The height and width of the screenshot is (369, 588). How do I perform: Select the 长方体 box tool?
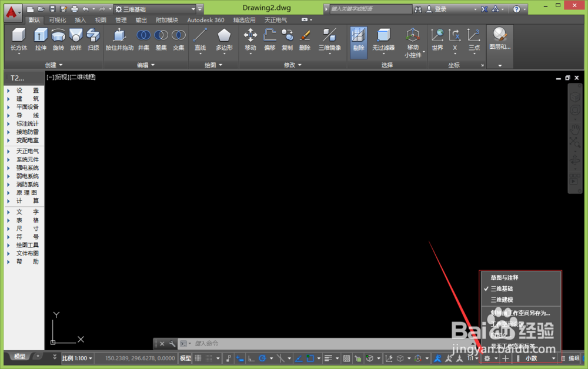click(19, 40)
